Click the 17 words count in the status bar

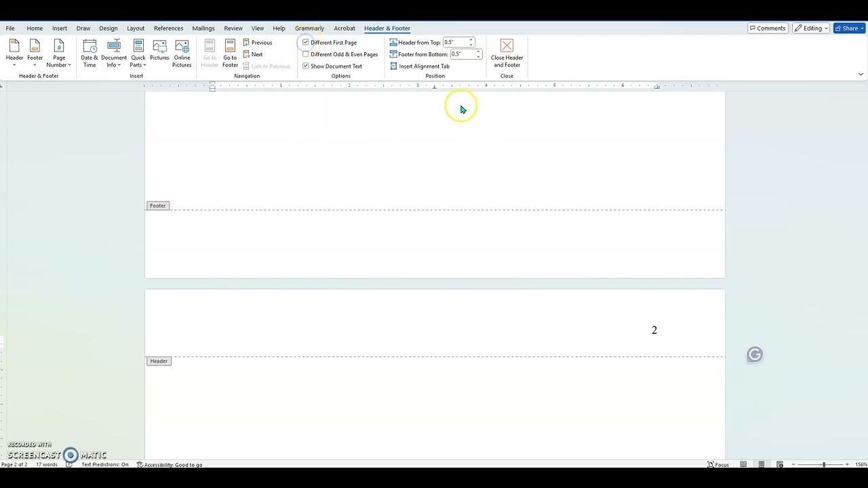coord(47,464)
